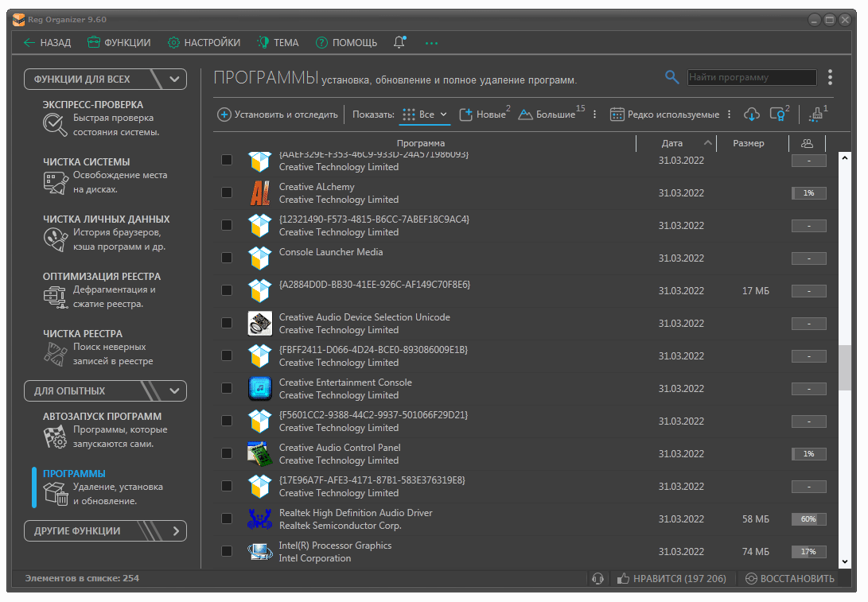Open options dots next to Редко используемые
The image size is (868, 602).
coord(729,115)
